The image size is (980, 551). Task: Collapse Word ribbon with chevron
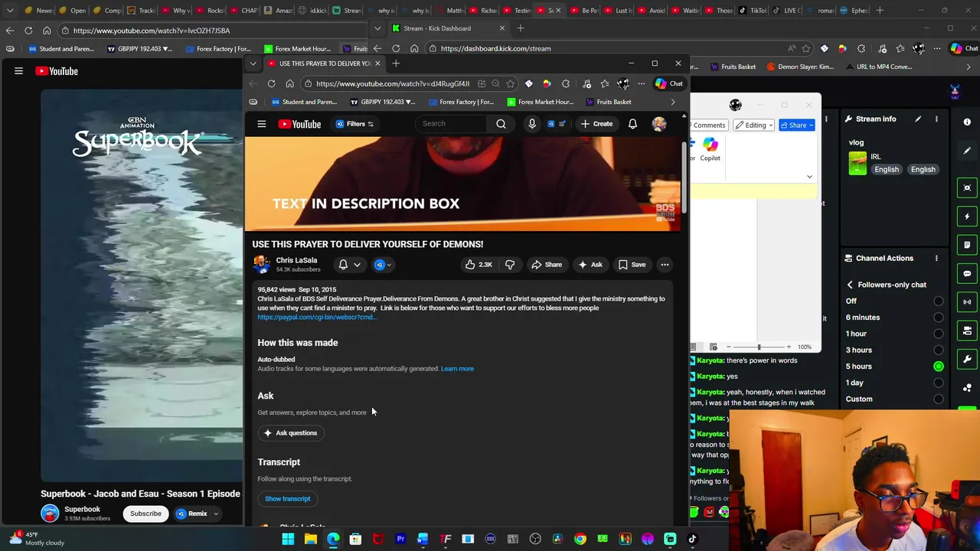pyautogui.click(x=809, y=177)
